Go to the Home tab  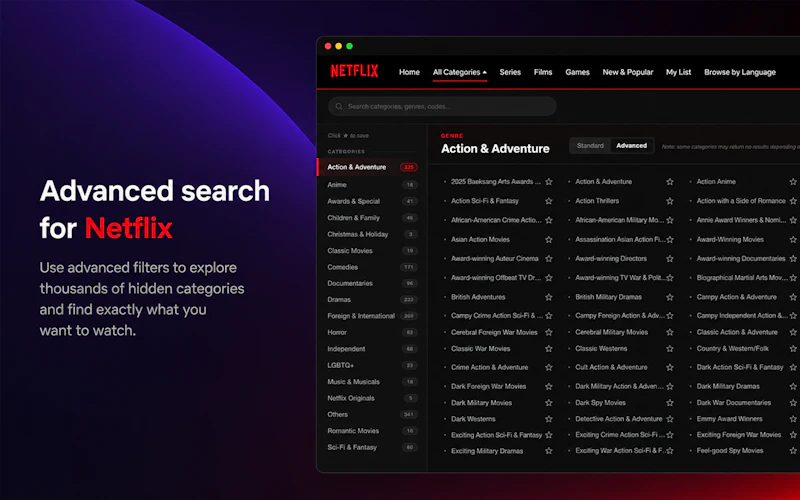(409, 72)
